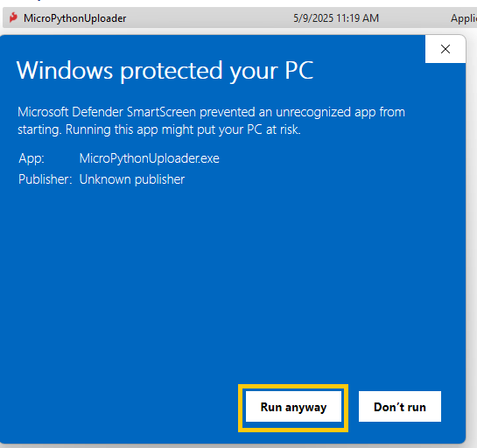Click the Run anyway button
The image size is (477, 448).
click(293, 407)
